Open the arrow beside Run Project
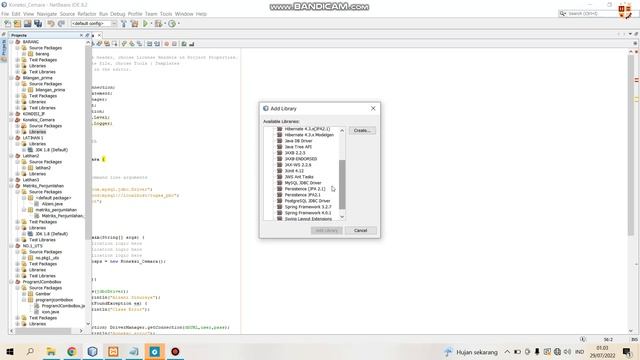The height and width of the screenshot is (360, 640). click(x=151, y=24)
